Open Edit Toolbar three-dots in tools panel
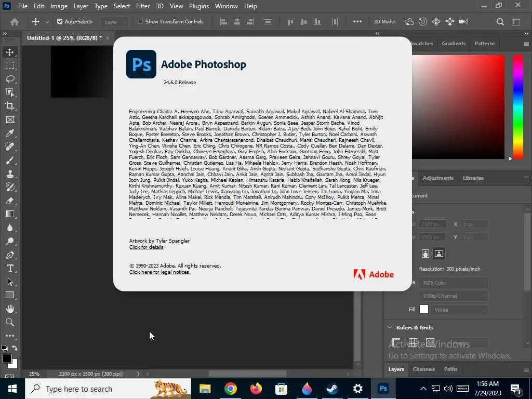 10,336
